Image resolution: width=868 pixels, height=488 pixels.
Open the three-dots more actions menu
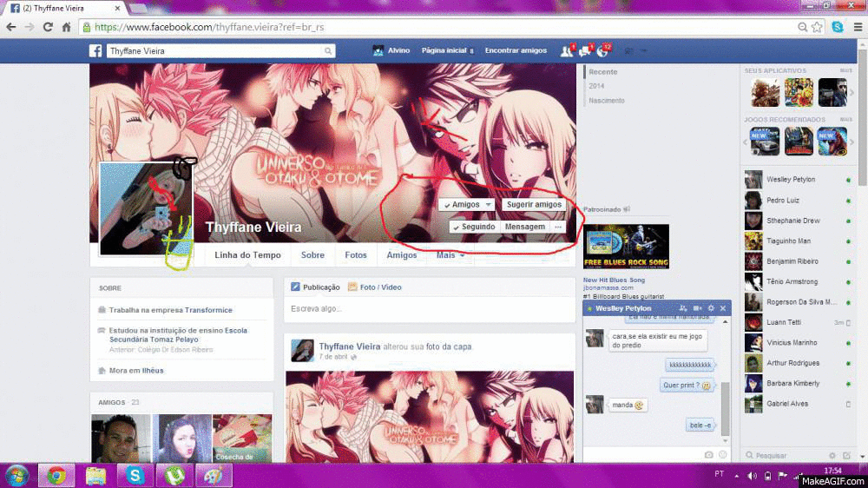coord(558,227)
